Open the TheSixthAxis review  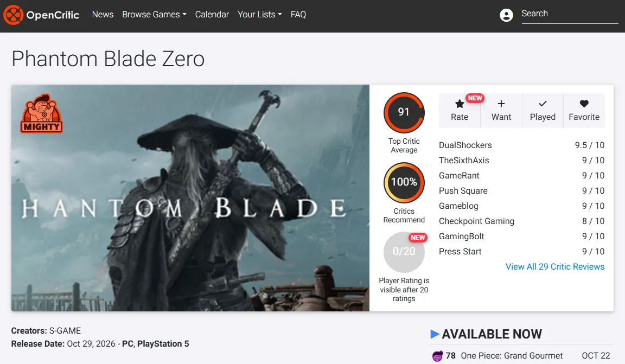pos(463,160)
